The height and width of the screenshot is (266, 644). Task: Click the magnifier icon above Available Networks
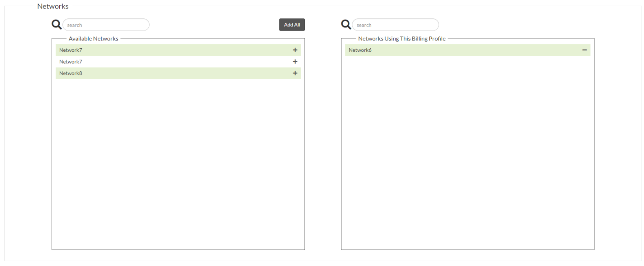[x=57, y=25]
